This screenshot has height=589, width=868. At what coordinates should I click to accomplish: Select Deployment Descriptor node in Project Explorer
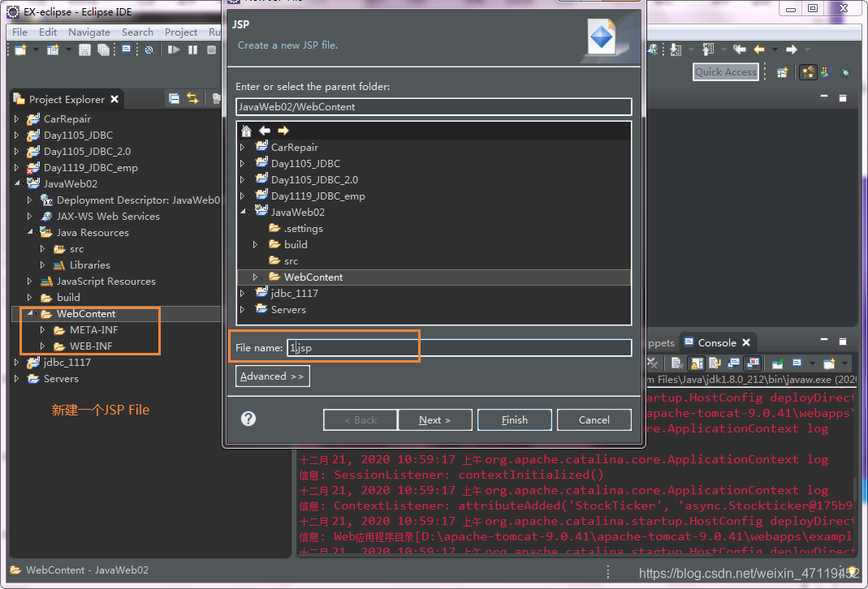coord(138,200)
